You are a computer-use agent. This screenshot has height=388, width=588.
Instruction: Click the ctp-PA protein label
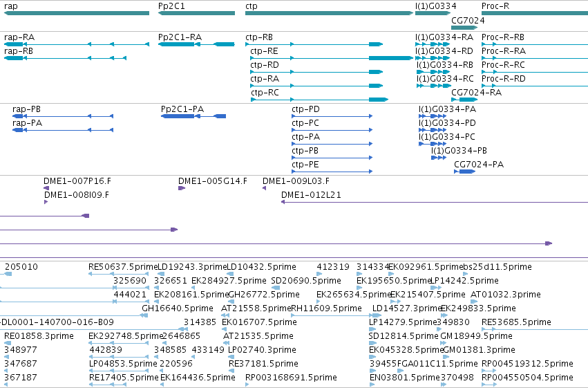(x=305, y=137)
